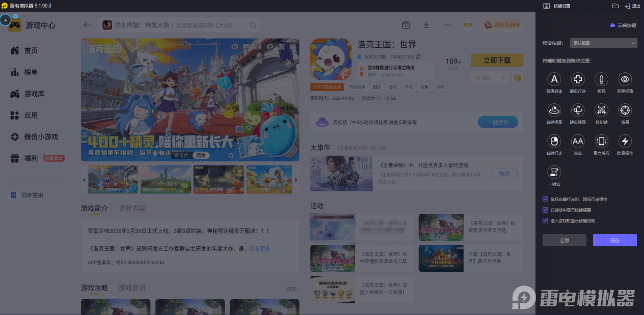Toggle 鼠标右键行走时,降低行走惯性 checkbox
Image resolution: width=644 pixels, height=315 pixels.
click(546, 199)
